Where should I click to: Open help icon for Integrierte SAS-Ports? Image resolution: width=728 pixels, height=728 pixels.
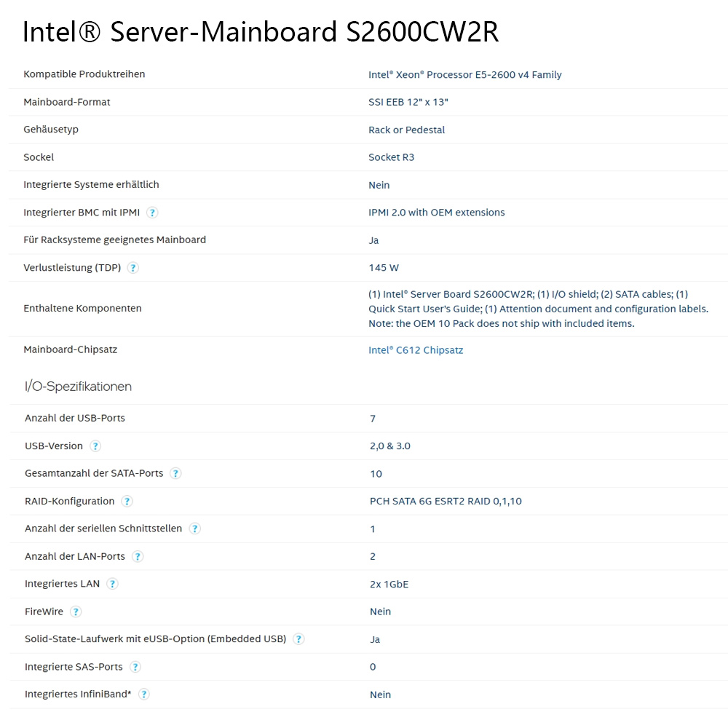click(x=135, y=667)
